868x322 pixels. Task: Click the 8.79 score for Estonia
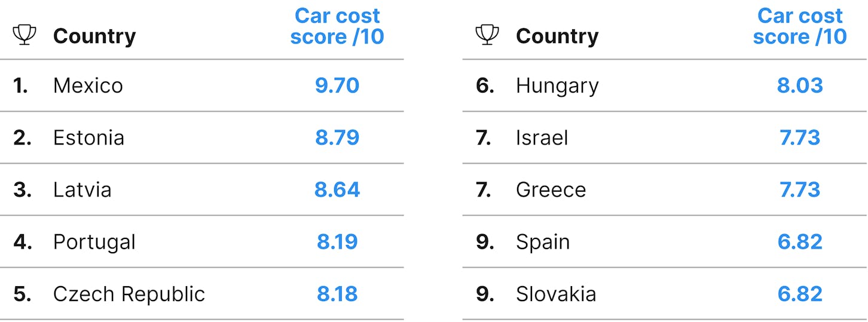pos(337,138)
